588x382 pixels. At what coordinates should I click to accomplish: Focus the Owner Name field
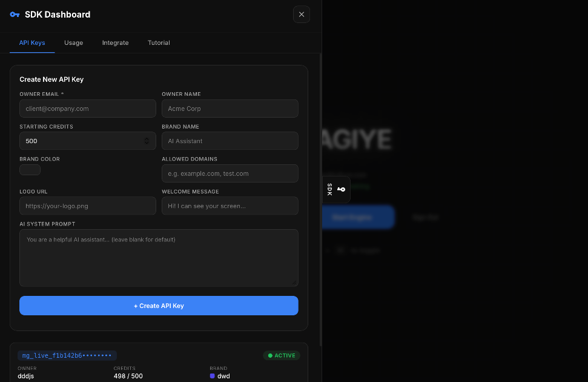coord(230,109)
